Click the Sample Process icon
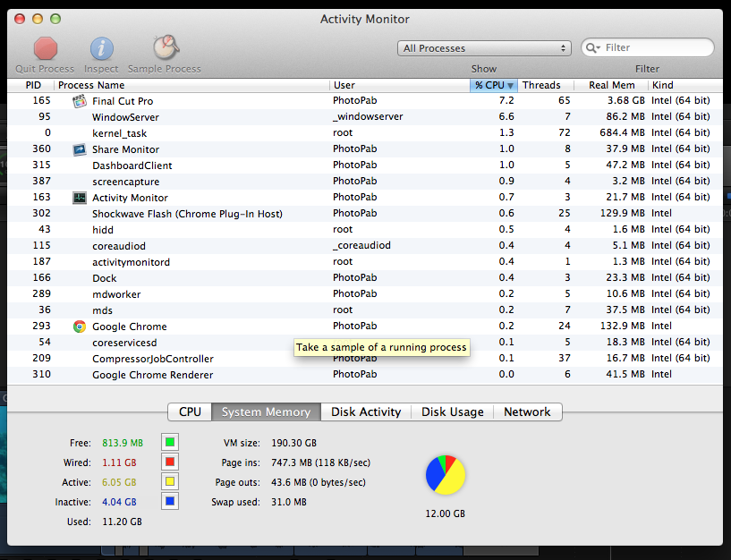731x560 pixels. [x=166, y=47]
